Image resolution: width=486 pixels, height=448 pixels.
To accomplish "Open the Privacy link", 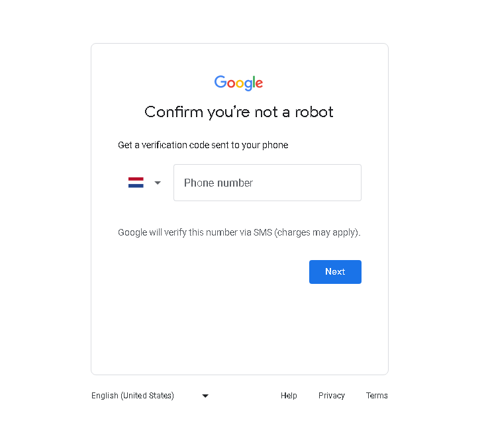I will pyautogui.click(x=331, y=396).
